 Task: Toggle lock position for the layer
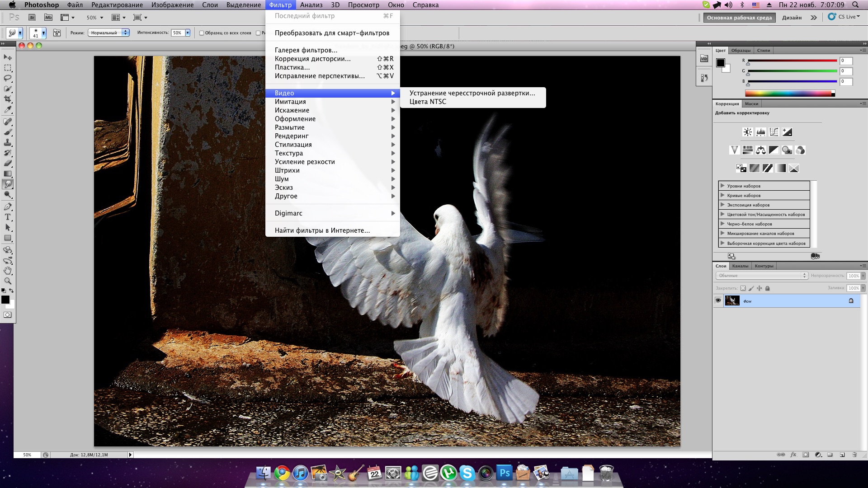click(x=759, y=288)
